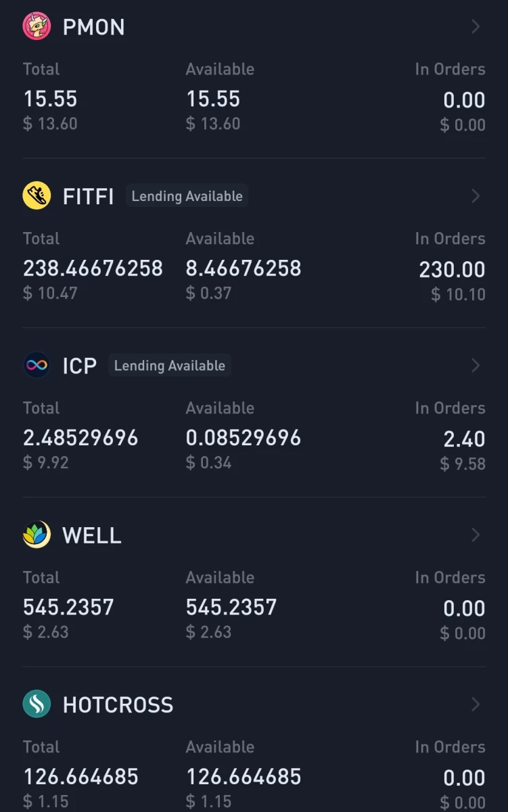Select the PMON asset name

[93, 27]
